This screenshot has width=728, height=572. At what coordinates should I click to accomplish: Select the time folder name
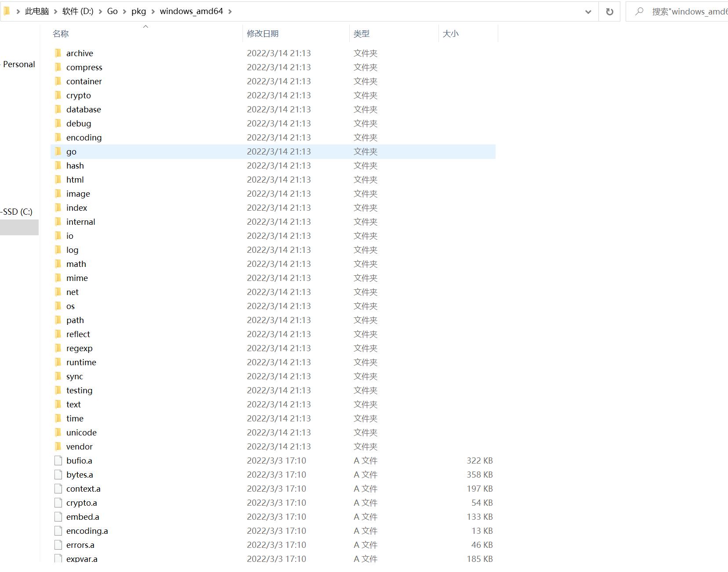point(75,418)
